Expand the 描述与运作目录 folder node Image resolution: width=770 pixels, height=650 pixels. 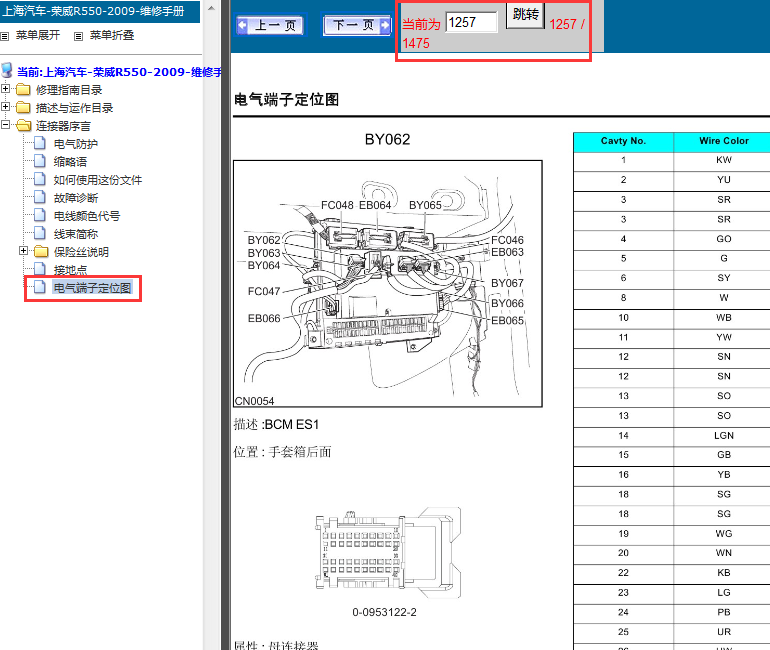(5, 107)
